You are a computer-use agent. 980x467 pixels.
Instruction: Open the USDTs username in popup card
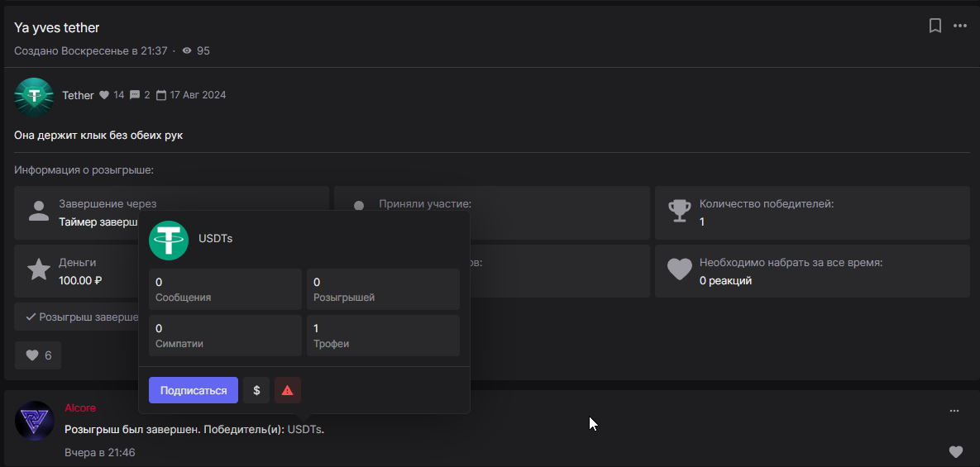[215, 239]
